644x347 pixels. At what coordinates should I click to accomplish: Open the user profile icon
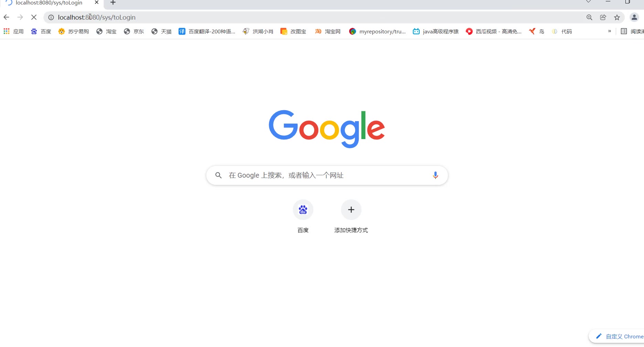(x=634, y=17)
